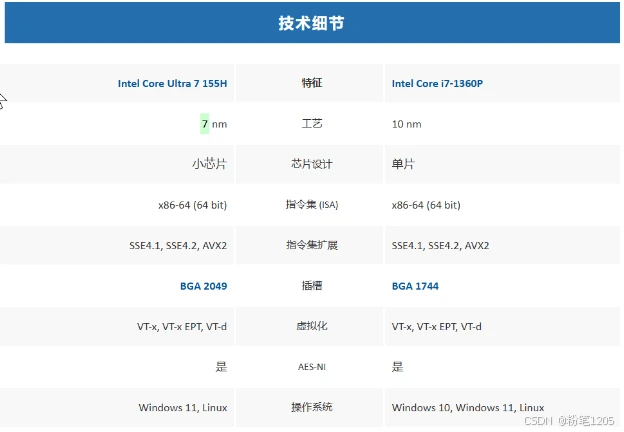Select the highlighted 7 nm process value
This screenshot has width=624, height=432.
point(214,124)
